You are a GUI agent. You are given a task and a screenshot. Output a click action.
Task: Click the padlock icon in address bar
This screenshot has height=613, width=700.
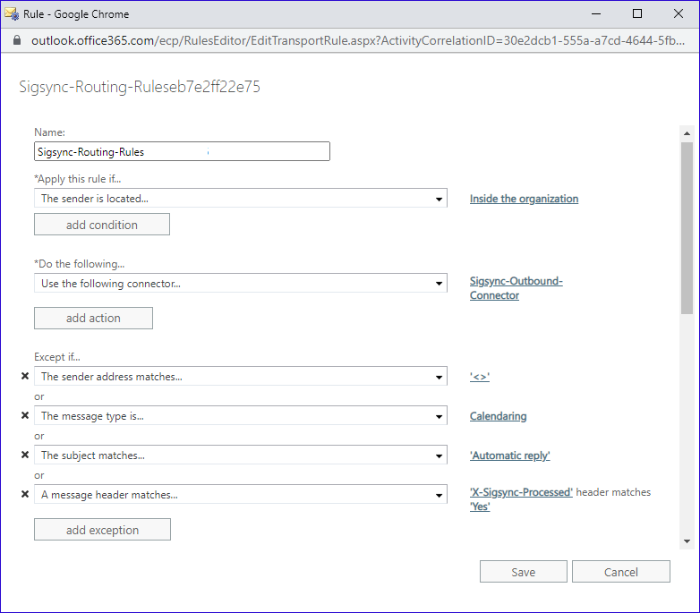click(16, 40)
